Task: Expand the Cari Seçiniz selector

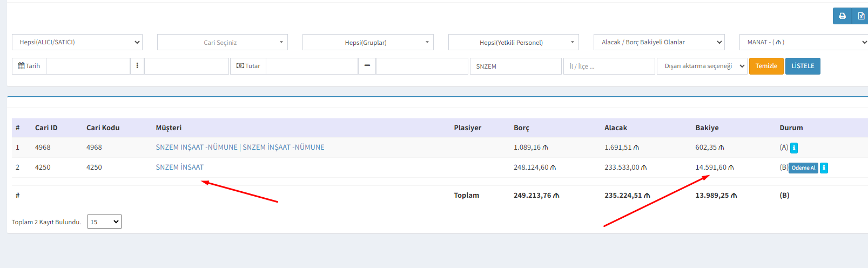Action: [222, 42]
